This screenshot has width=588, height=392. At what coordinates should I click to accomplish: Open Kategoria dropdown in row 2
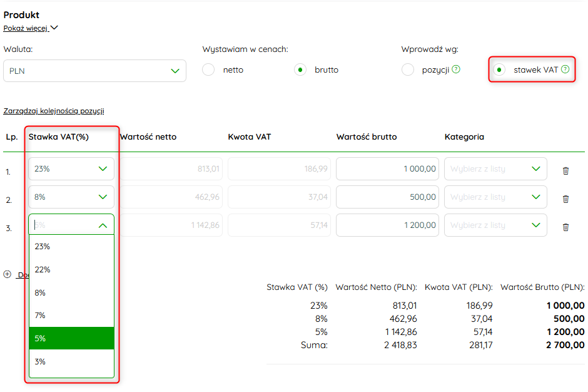495,197
